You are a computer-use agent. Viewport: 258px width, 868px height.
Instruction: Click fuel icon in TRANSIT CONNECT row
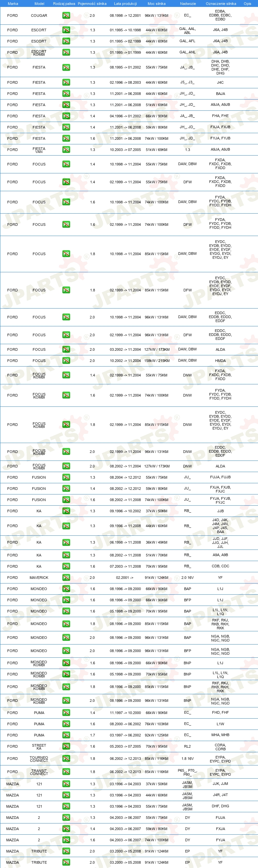click(66, 772)
